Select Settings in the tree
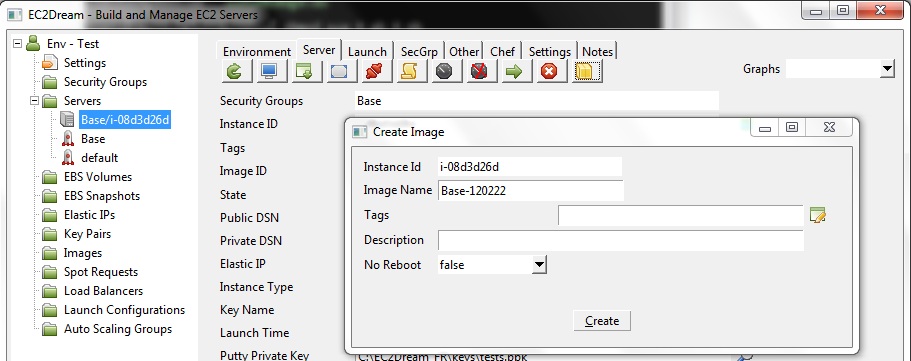This screenshot has width=911, height=361. [85, 63]
